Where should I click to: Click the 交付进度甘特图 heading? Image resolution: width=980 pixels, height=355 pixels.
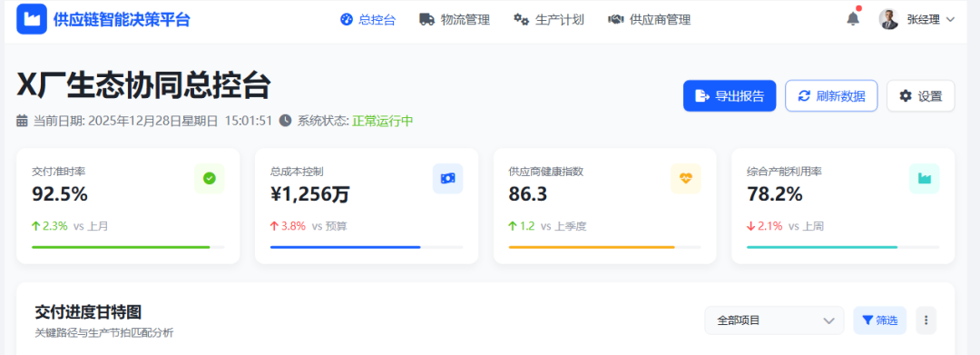click(x=88, y=312)
